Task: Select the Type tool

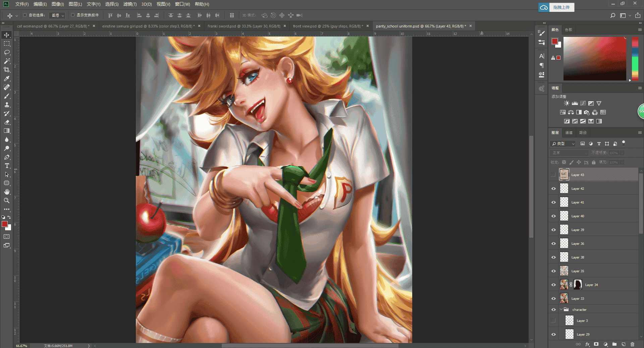Action: pyautogui.click(x=7, y=166)
